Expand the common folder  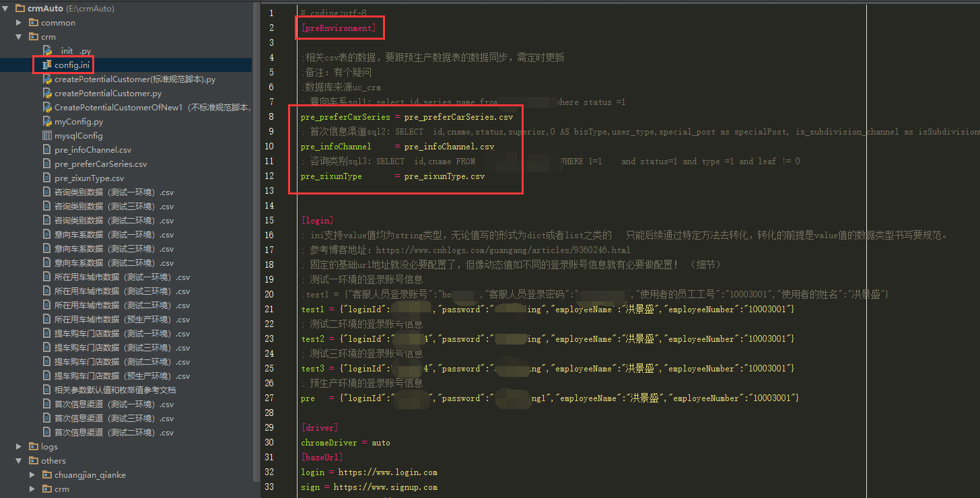(x=20, y=23)
